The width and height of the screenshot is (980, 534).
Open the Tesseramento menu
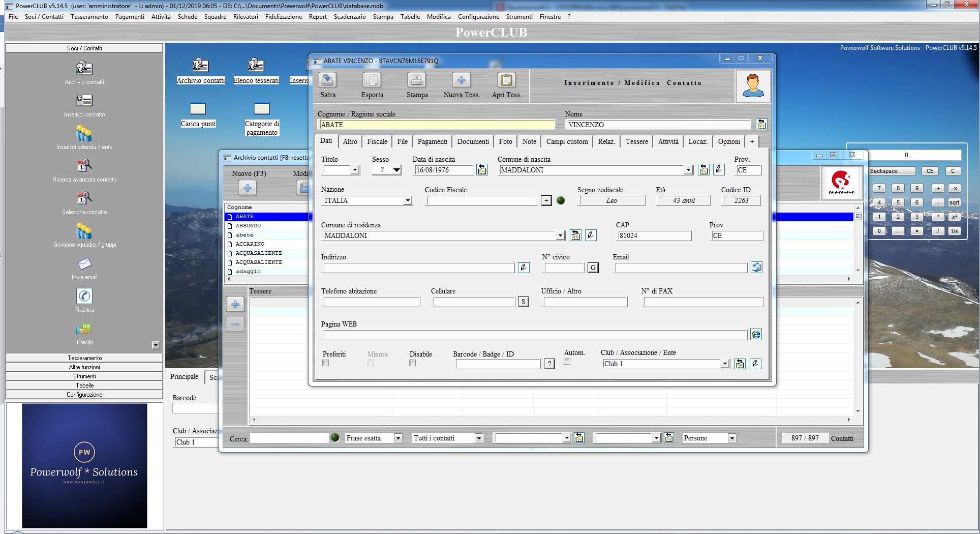tap(89, 17)
